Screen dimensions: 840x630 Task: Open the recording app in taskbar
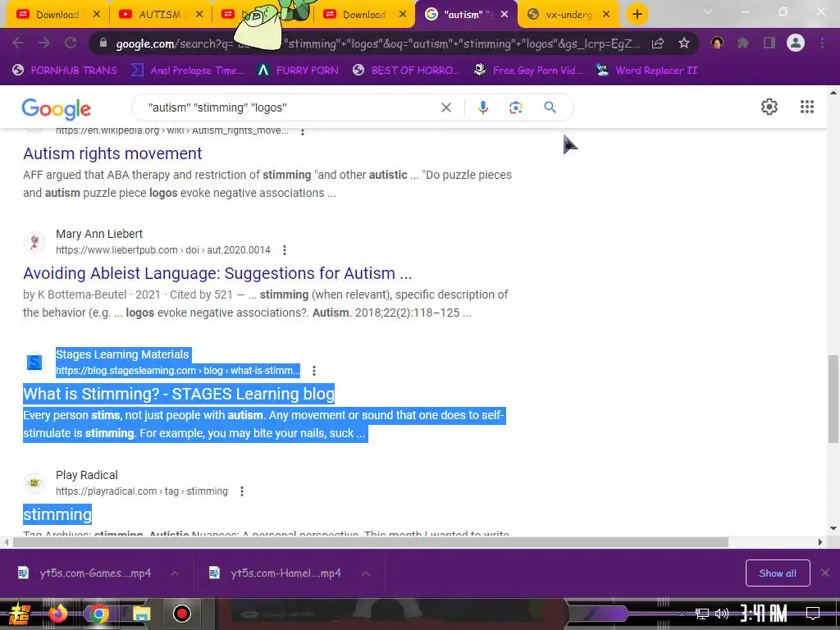pos(181,614)
